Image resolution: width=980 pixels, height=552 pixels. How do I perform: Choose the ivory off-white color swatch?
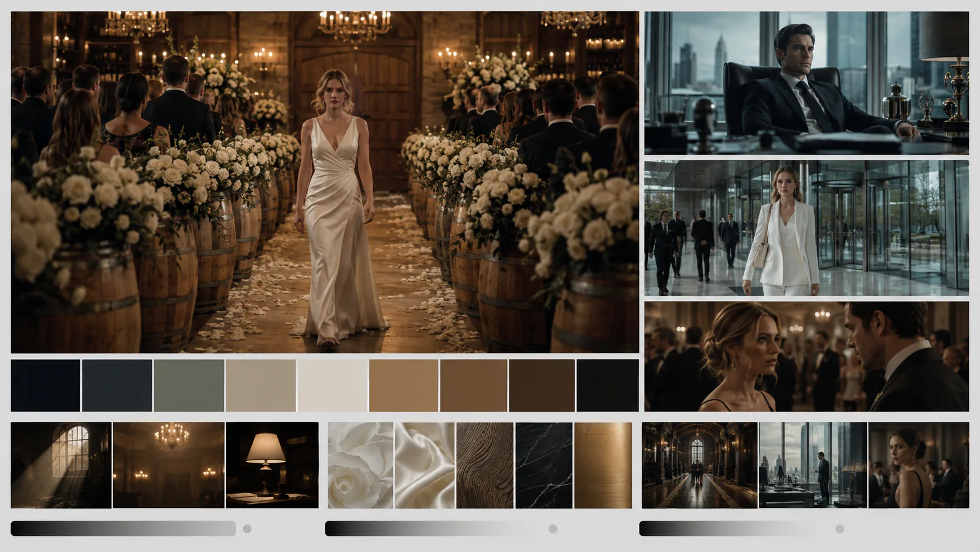332,385
